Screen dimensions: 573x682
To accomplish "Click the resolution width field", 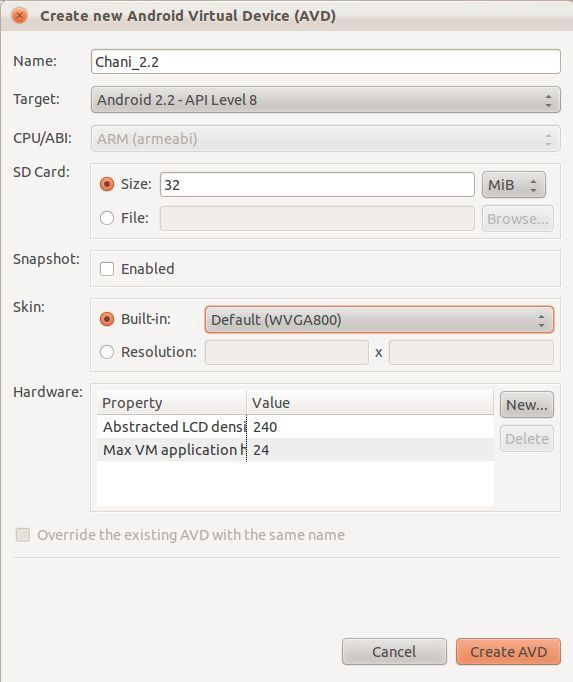I will click(287, 352).
